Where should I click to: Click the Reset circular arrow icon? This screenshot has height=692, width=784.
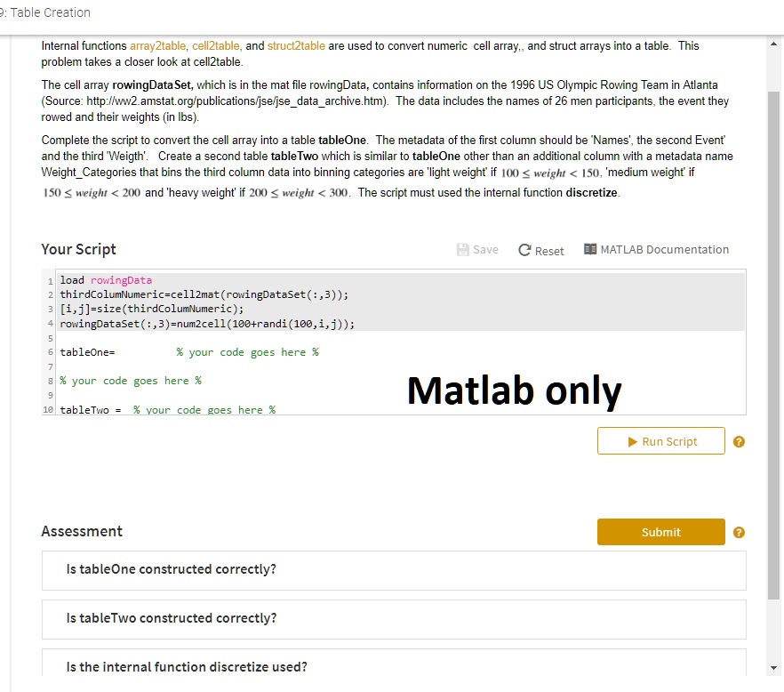(x=524, y=250)
